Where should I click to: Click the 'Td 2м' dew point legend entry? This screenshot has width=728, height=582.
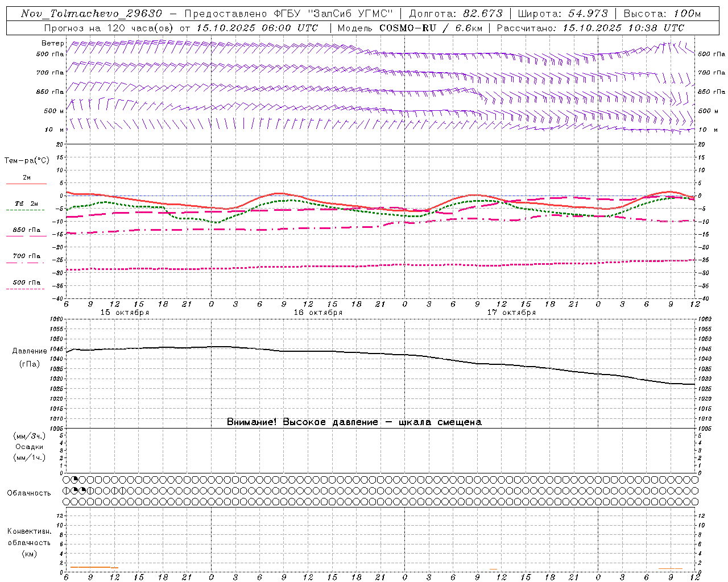tap(26, 203)
